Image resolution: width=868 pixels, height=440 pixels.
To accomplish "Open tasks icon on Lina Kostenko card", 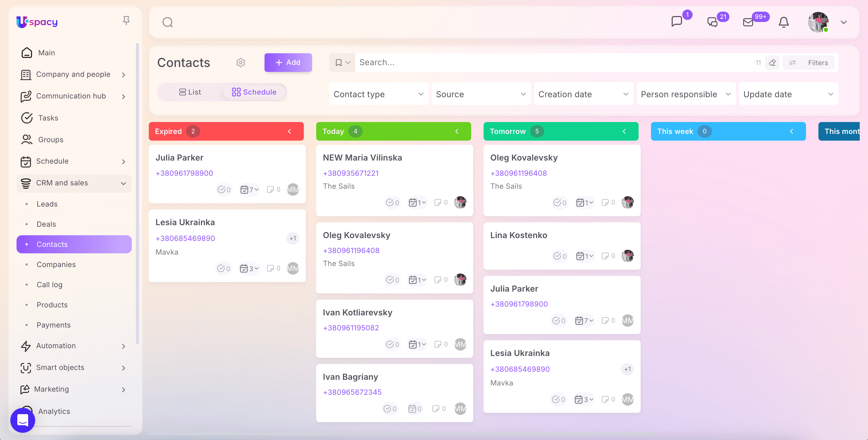I will tap(560, 256).
